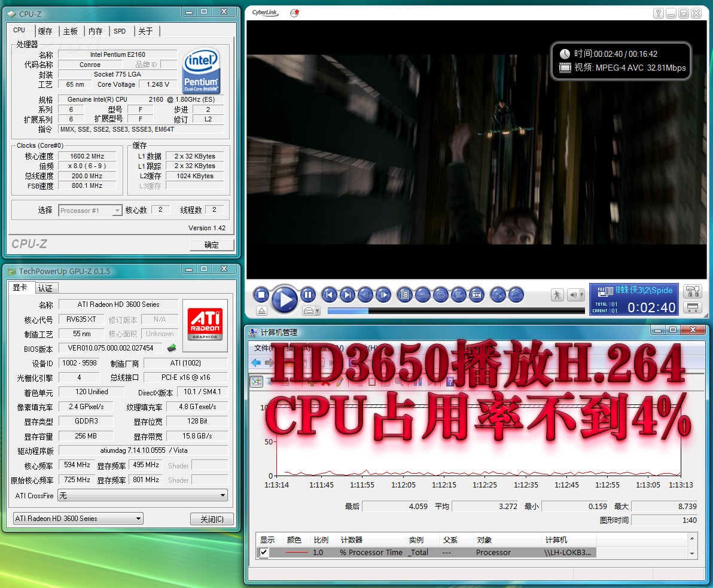Click the ATI Radeon logo in GPU-Z
Image resolution: width=713 pixels, height=588 pixels.
[205, 325]
